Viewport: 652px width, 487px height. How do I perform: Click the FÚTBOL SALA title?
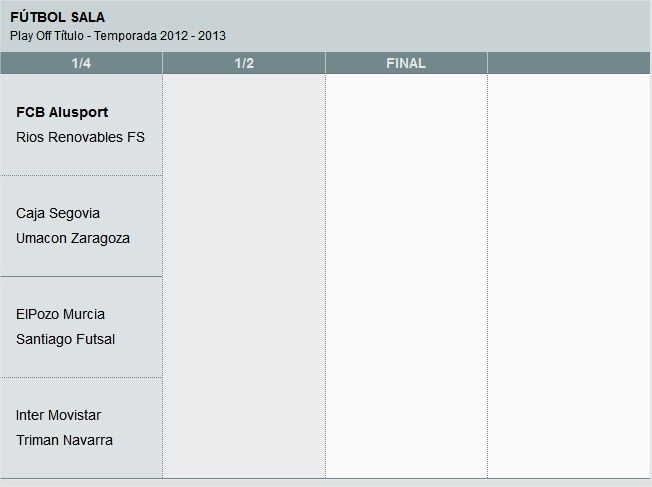click(57, 17)
